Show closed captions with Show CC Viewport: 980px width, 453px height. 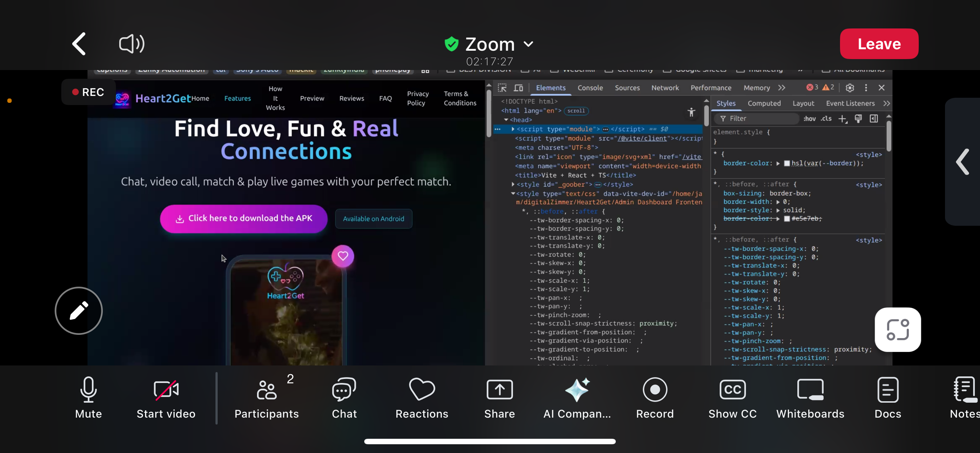732,398
